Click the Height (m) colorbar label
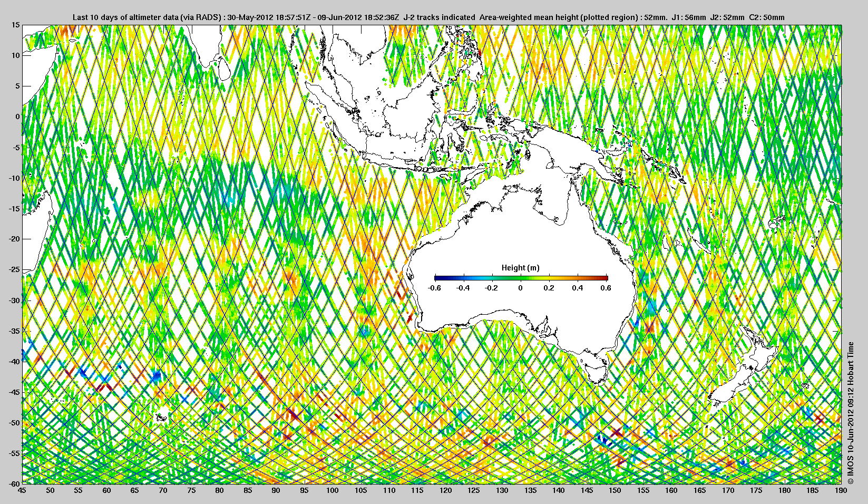Image resolution: width=868 pixels, height=504 pixels. pyautogui.click(x=520, y=268)
